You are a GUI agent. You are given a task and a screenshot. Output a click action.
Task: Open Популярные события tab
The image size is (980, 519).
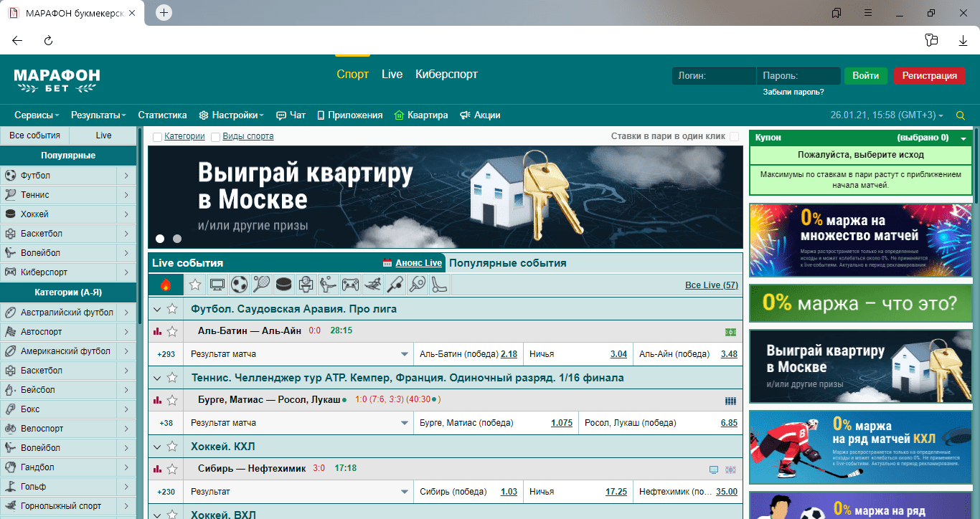[x=507, y=263]
